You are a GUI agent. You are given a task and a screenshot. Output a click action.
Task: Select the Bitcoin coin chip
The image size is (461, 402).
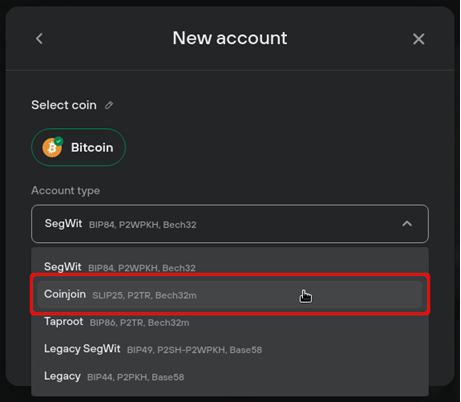(78, 147)
